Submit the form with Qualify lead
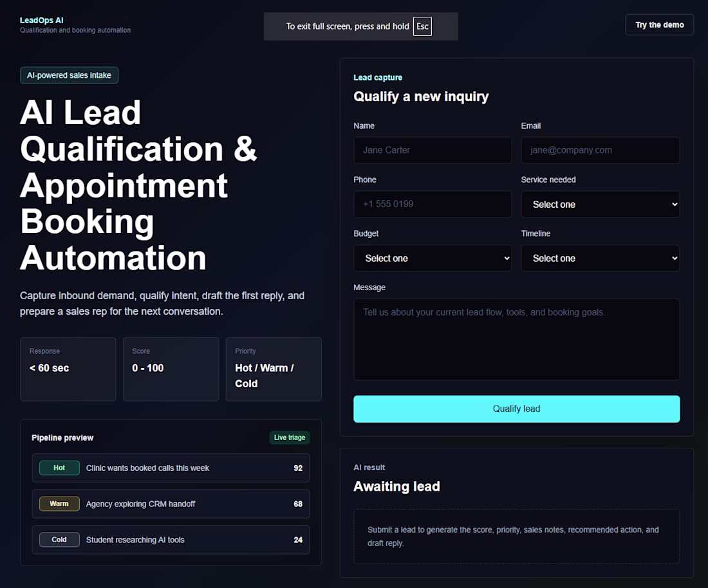Image resolution: width=708 pixels, height=588 pixels. [x=517, y=409]
